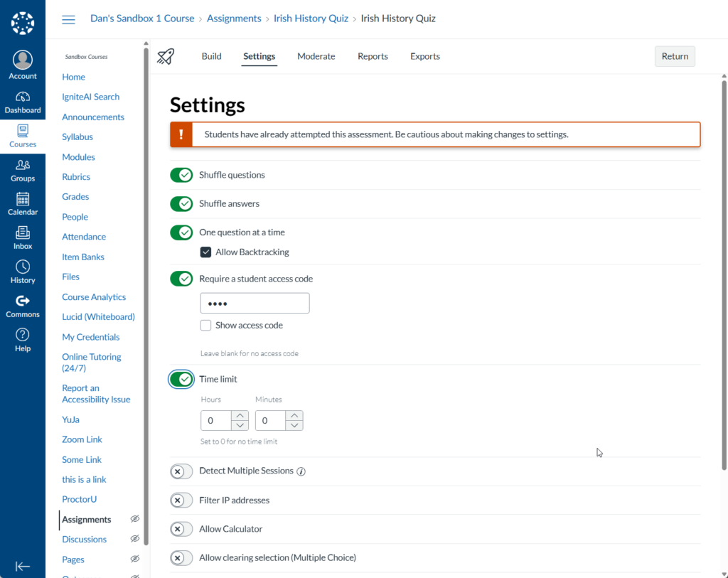728x578 pixels.
Task: Go to Dashboard in global navigation
Action: click(22, 102)
